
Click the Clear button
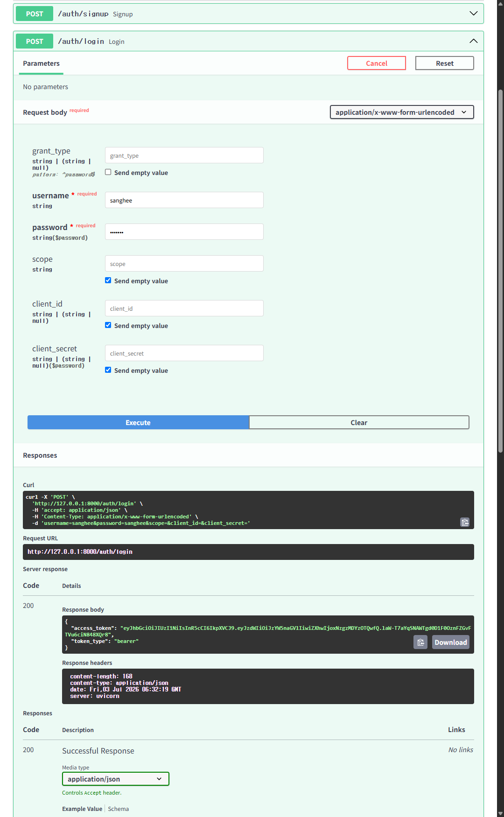point(359,422)
